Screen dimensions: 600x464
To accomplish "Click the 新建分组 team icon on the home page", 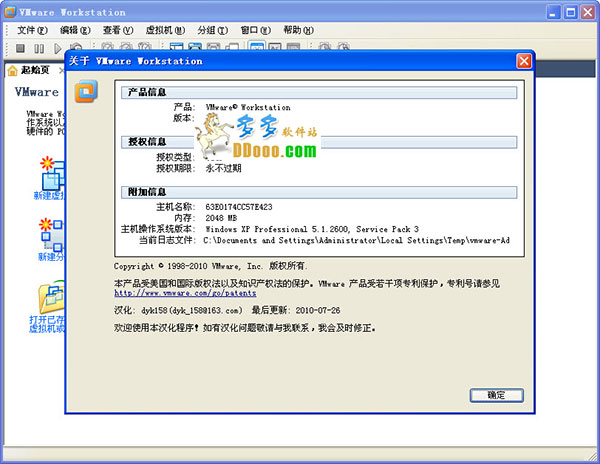I will point(52,234).
